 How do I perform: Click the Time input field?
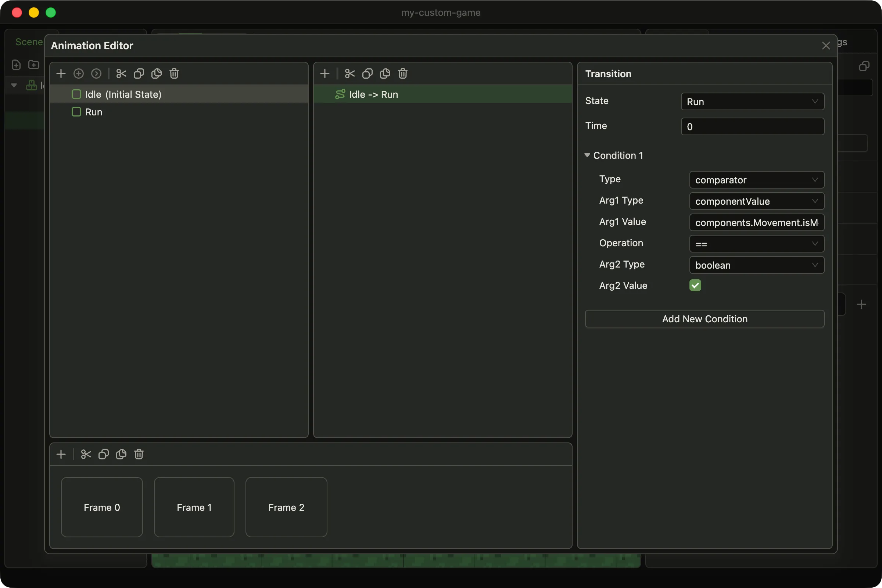coord(752,127)
